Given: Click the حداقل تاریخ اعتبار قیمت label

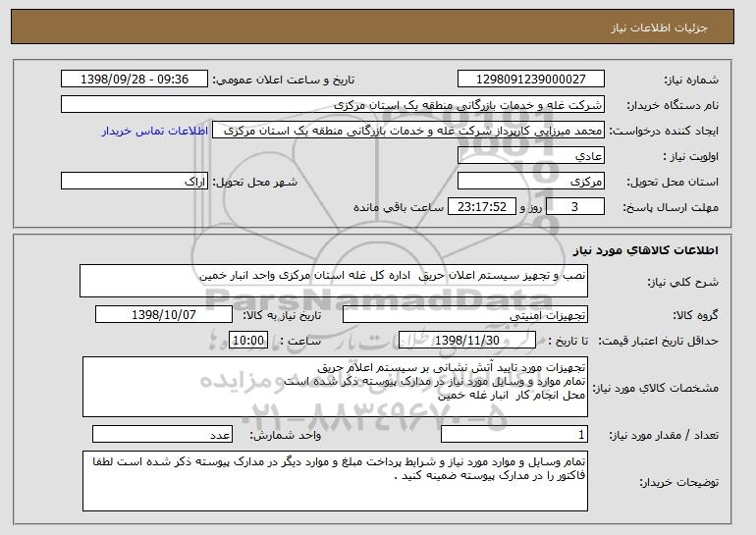Looking at the screenshot, I should [x=659, y=341].
